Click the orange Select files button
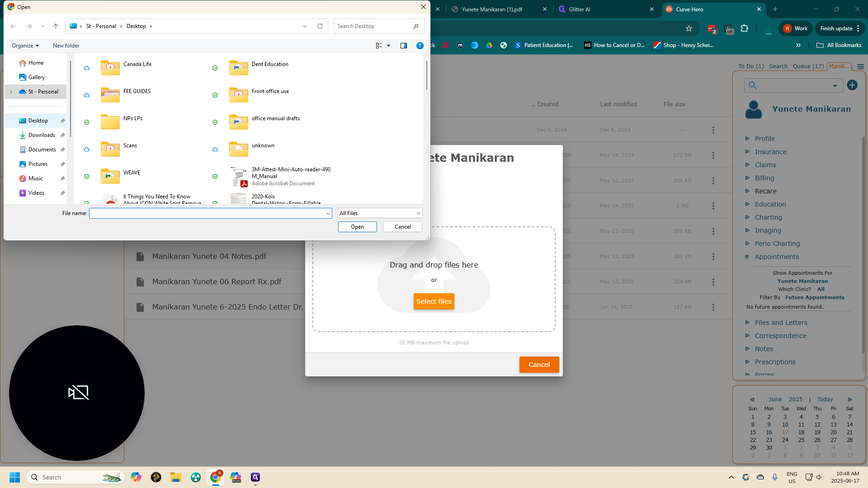The height and width of the screenshot is (488, 868). click(x=434, y=301)
